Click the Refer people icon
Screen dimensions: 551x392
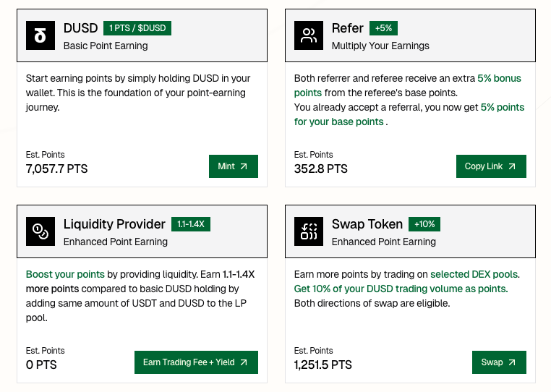click(x=309, y=35)
